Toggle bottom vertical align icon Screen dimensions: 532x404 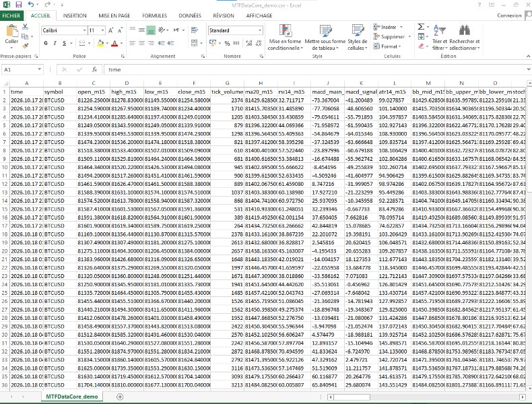coord(151,30)
